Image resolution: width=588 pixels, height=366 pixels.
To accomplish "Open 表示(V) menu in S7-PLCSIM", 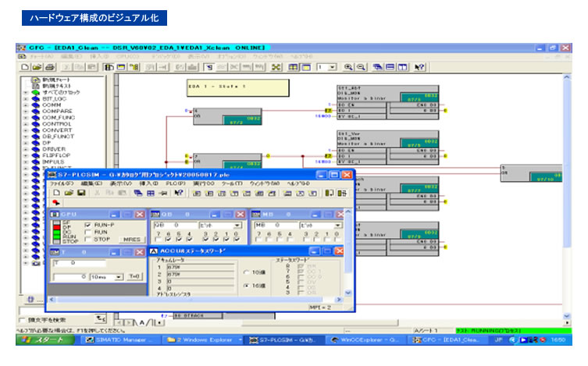I will [x=120, y=183].
